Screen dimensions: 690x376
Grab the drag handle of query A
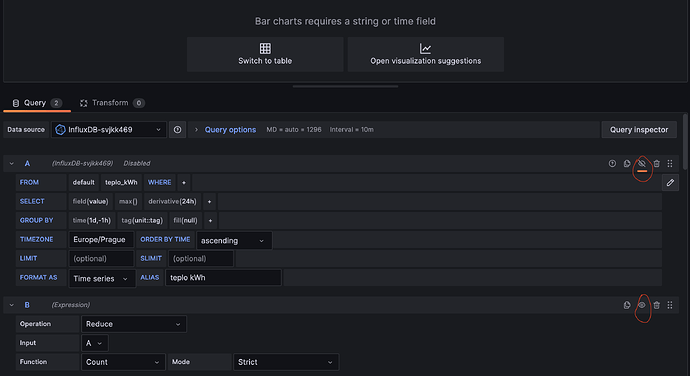(x=670, y=163)
